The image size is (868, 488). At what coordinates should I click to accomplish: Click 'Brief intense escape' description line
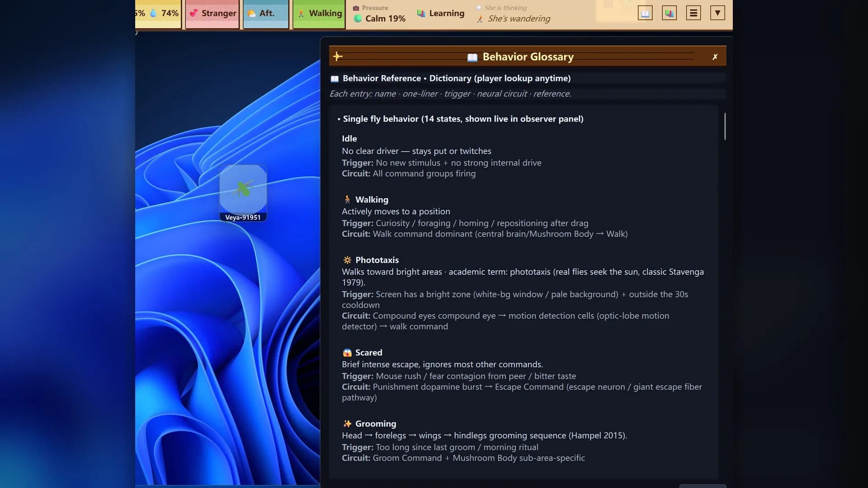442,365
